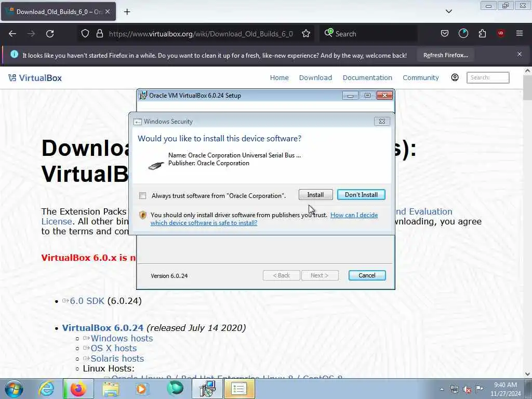Open list all tabs chevron

click(448, 11)
